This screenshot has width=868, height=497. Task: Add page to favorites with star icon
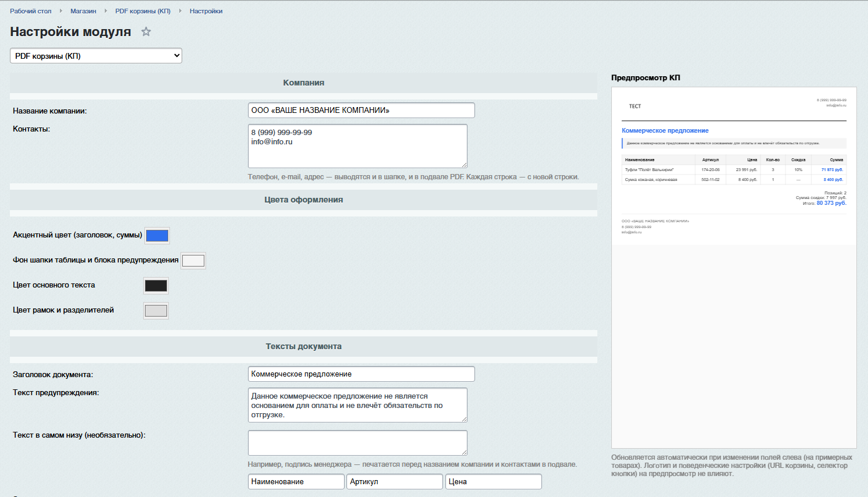146,31
